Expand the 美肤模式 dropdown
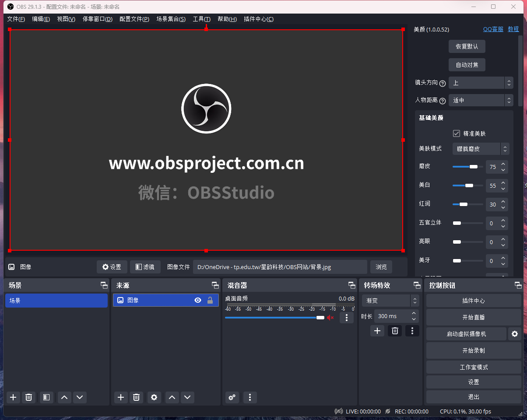The width and height of the screenshot is (527, 420). click(x=481, y=149)
